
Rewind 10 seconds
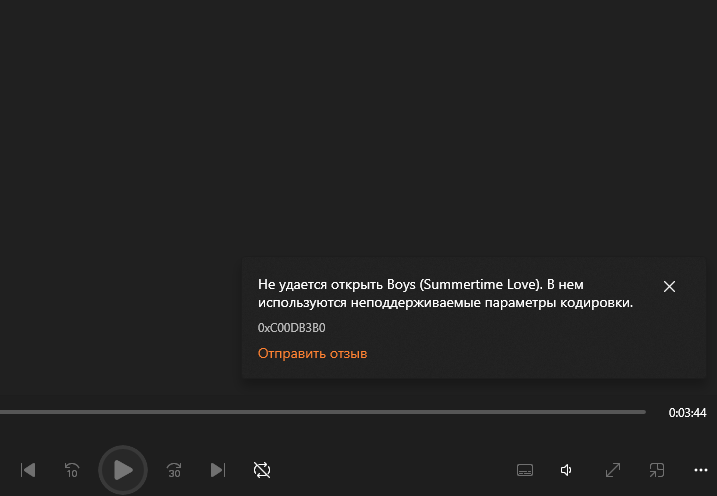[72, 470]
